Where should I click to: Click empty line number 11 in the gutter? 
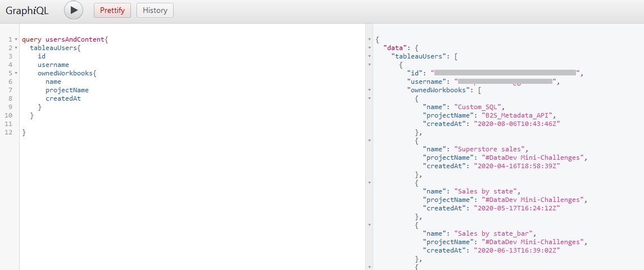tap(8, 124)
